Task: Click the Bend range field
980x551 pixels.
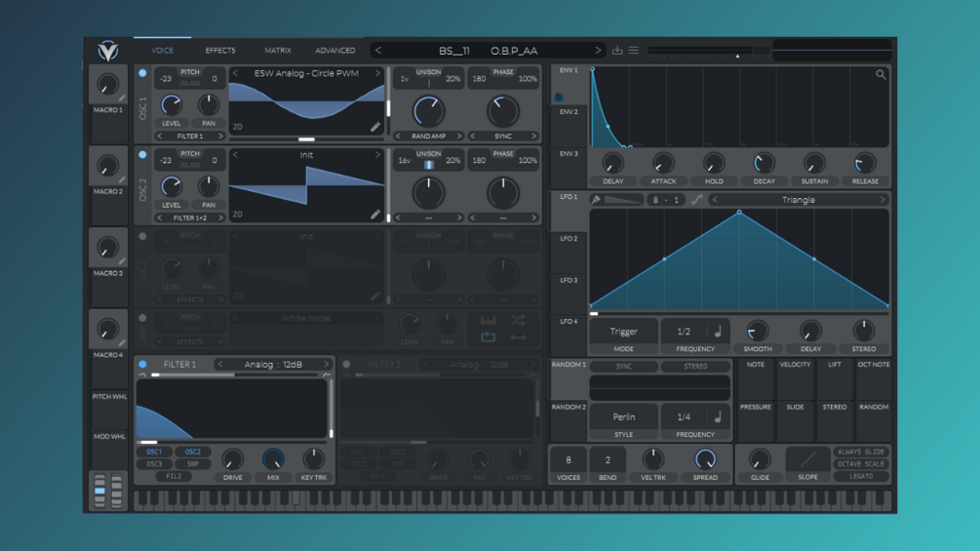Action: pos(608,460)
